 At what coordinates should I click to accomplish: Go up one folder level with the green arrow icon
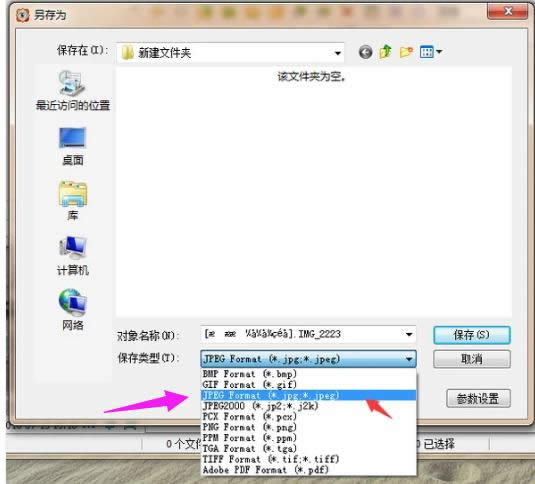point(386,52)
